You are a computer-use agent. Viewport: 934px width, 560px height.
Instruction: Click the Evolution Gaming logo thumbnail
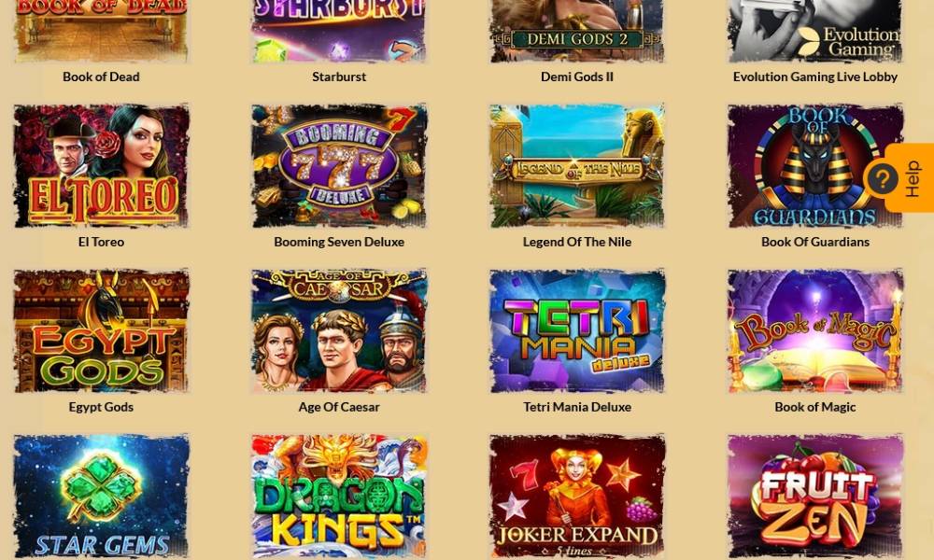(x=815, y=31)
